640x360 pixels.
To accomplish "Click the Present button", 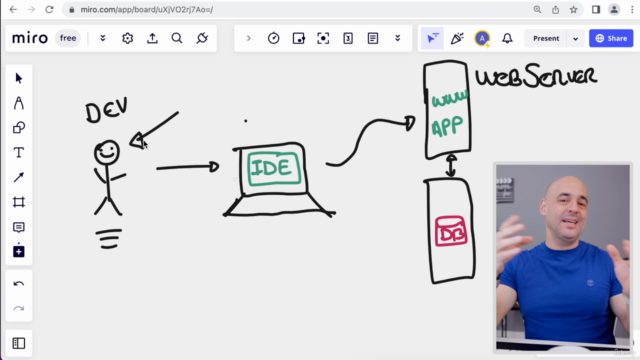I will click(546, 38).
